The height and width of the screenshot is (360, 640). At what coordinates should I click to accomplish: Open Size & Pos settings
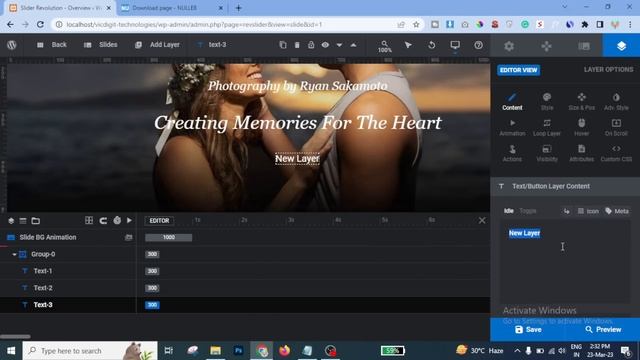582,102
